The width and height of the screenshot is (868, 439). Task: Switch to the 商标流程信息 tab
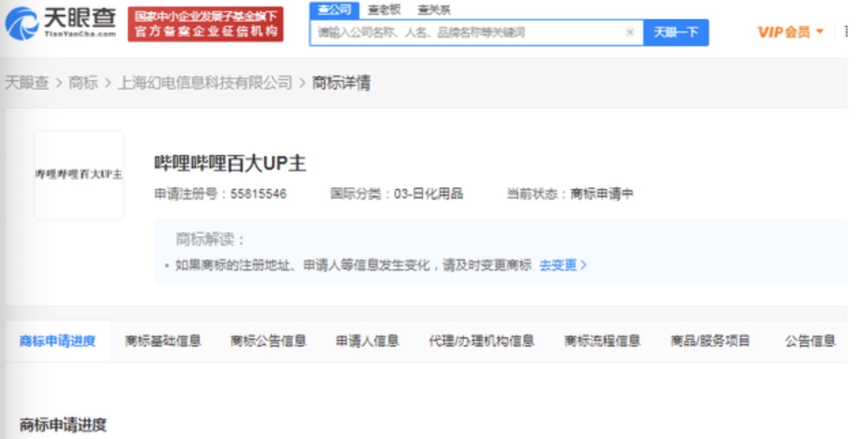tap(603, 341)
